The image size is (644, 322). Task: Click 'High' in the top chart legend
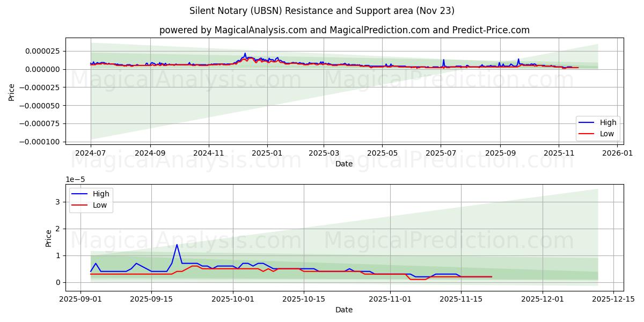pyautogui.click(x=608, y=122)
